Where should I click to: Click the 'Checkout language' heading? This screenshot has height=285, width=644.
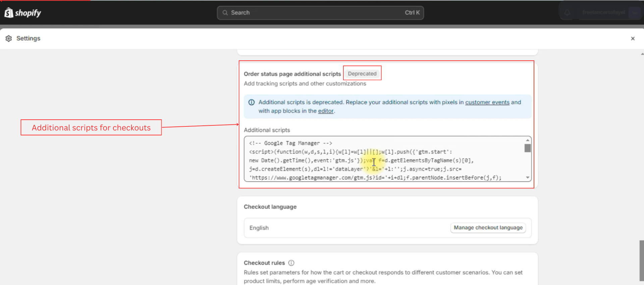click(270, 207)
